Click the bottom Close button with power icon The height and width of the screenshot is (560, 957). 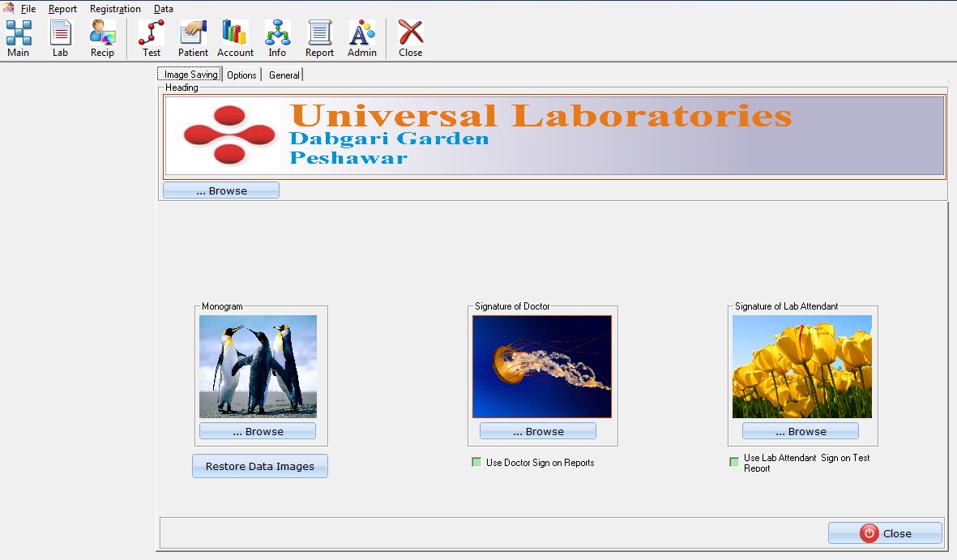tap(885, 533)
